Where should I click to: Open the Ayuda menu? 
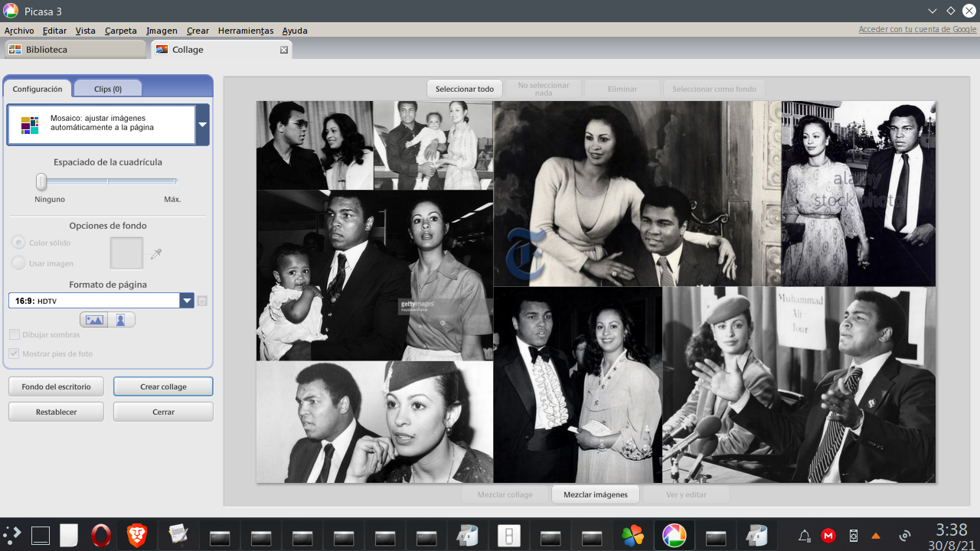(x=295, y=31)
